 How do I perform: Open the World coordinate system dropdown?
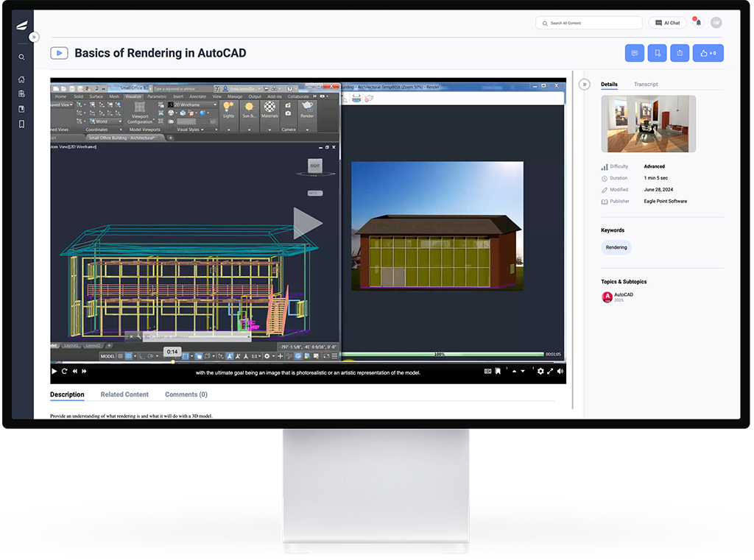106,121
